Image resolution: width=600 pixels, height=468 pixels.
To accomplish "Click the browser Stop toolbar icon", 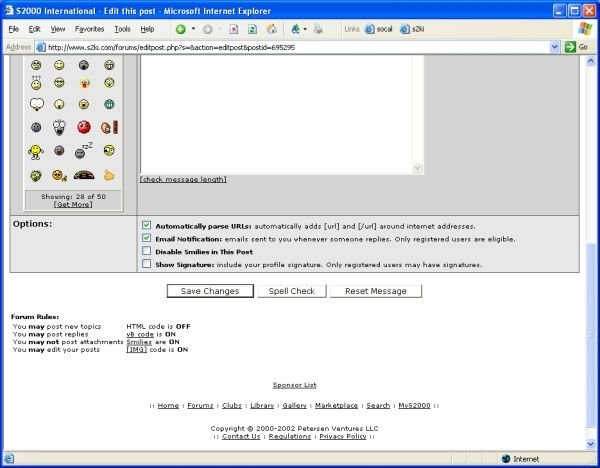I will point(234,29).
